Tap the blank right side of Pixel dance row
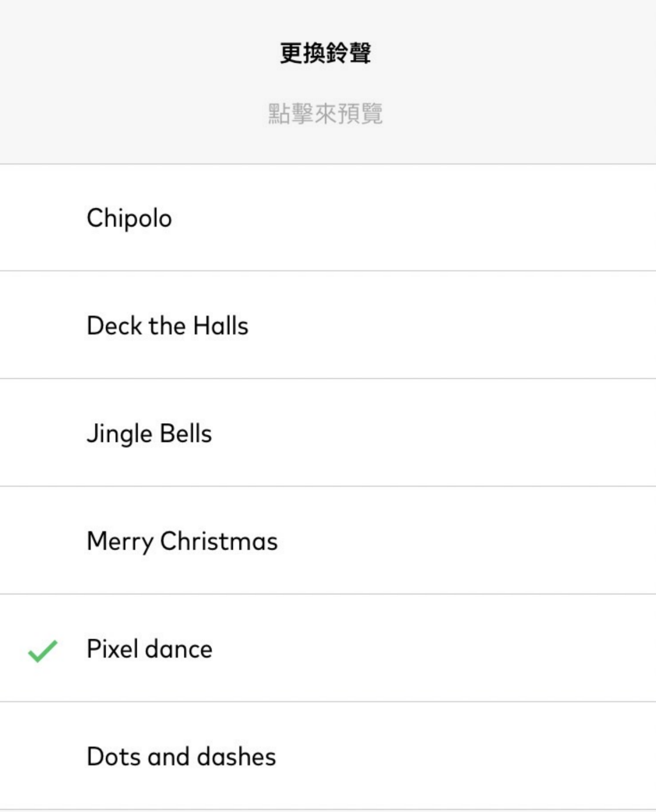 [467, 649]
